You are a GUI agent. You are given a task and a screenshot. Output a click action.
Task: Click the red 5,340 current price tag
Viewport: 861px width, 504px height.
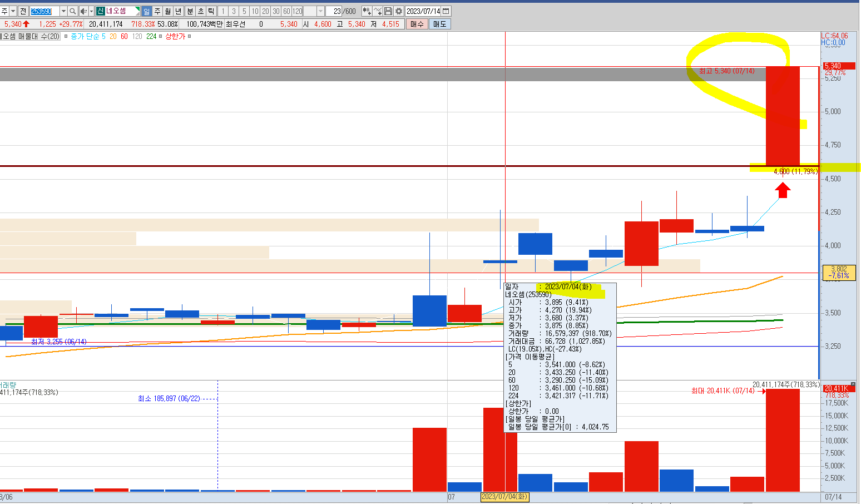839,66
